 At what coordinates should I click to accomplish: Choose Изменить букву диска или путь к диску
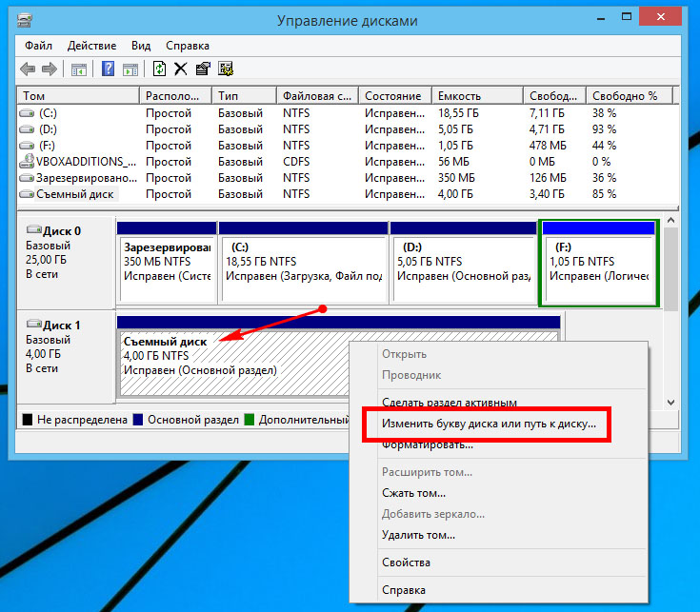489,424
